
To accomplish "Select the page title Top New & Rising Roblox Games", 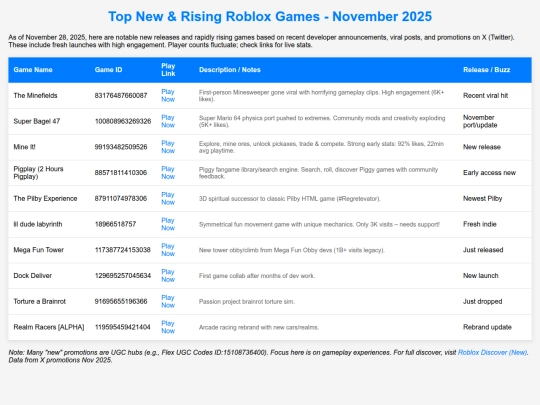I will click(x=270, y=17).
